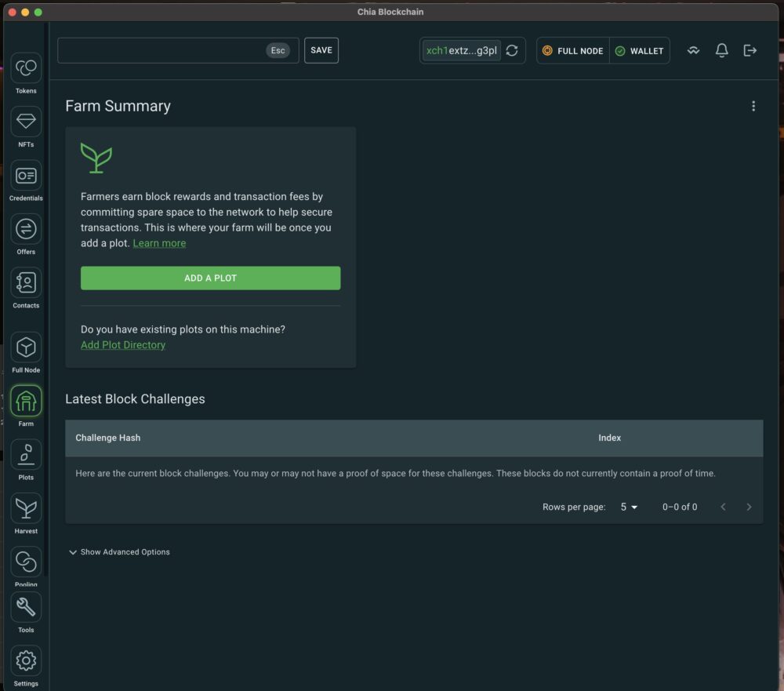Click the xch1extz...g3pl address
The width and height of the screenshot is (784, 691).
click(461, 50)
